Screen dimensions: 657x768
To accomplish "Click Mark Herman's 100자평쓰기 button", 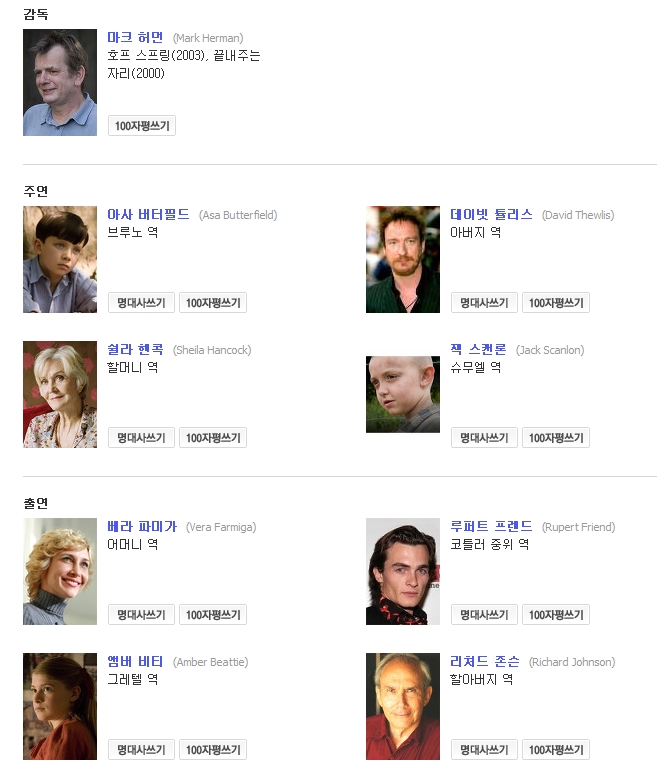I will 142,126.
